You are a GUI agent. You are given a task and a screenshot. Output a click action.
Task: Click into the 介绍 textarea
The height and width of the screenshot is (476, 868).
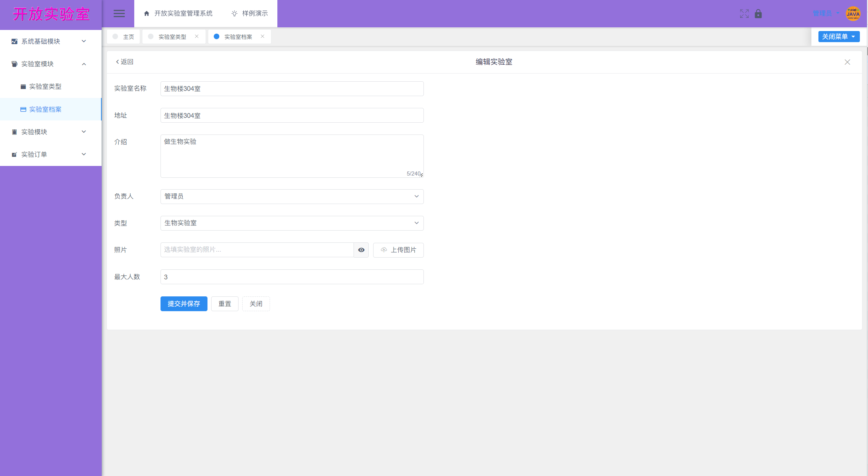tap(292, 156)
